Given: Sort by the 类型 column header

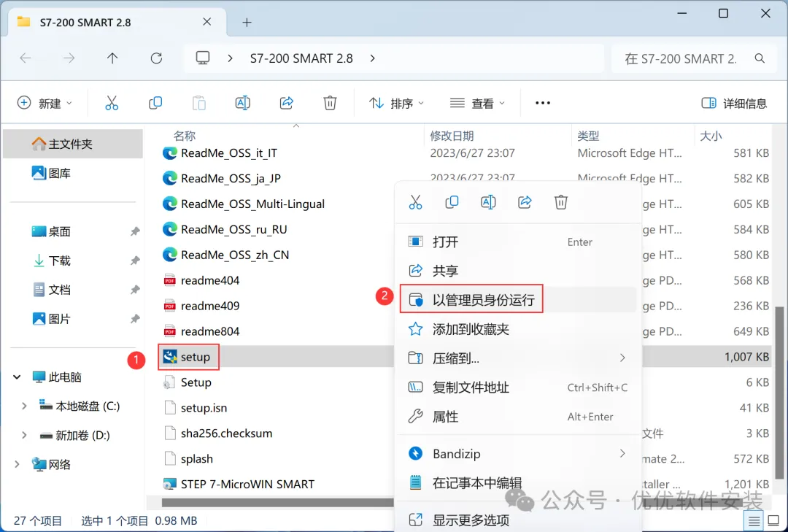Looking at the screenshot, I should pos(588,136).
